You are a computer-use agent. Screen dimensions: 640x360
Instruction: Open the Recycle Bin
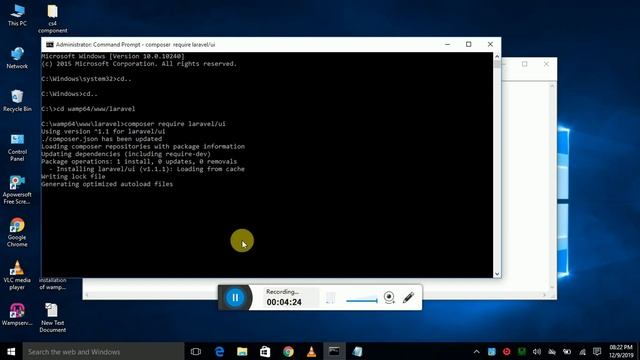tap(17, 101)
